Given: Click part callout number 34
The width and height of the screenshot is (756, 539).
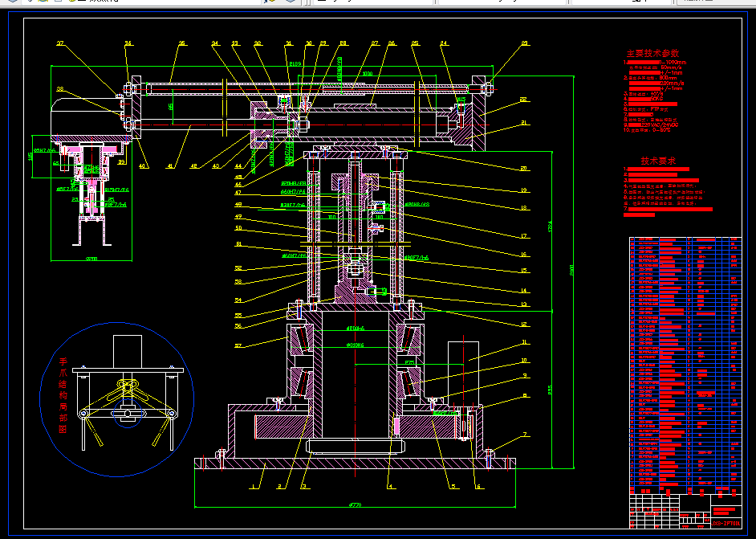Looking at the screenshot, I should (216, 43).
